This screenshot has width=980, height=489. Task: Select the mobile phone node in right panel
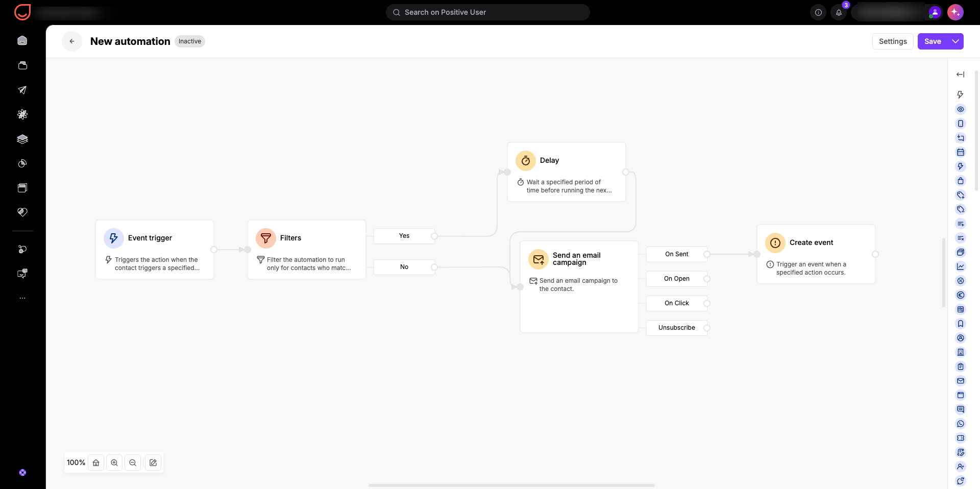point(961,124)
